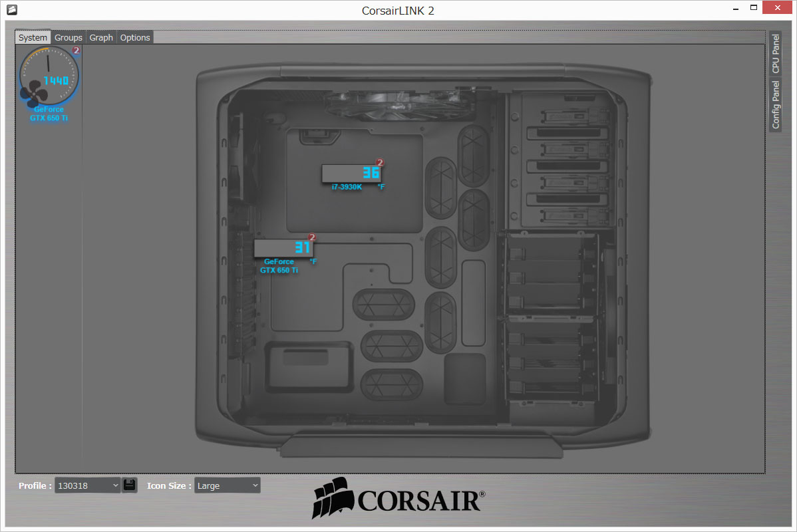Screen dimensions: 797x532
Task: Click the 1440 RPM fan speed value
Action: tap(56, 80)
